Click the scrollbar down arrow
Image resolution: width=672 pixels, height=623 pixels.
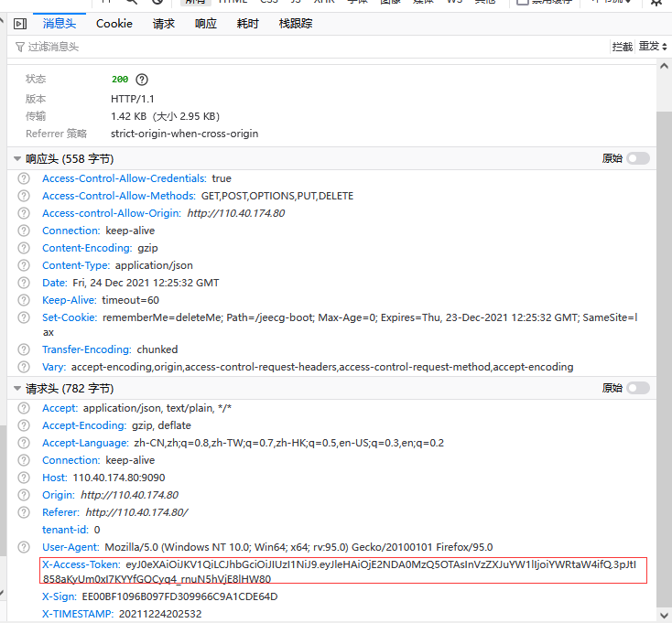[x=664, y=615]
